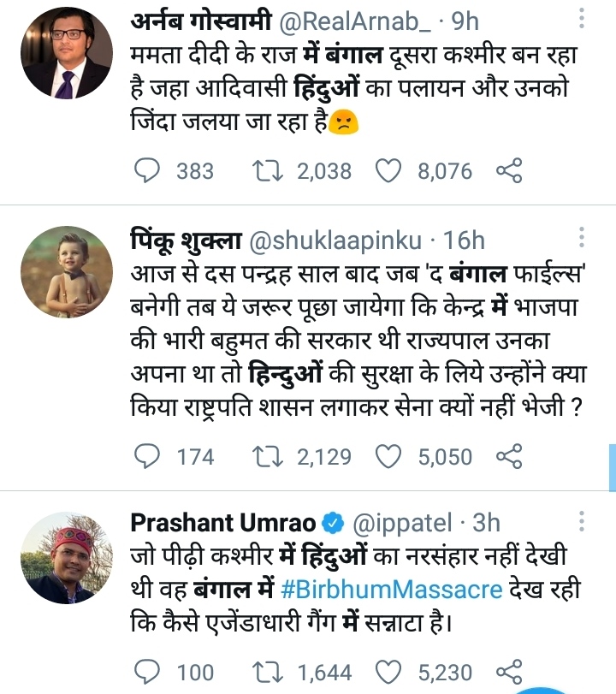616x694 pixels.
Task: Retweet the tweet with 2,129 retweets
Action: tap(270, 456)
